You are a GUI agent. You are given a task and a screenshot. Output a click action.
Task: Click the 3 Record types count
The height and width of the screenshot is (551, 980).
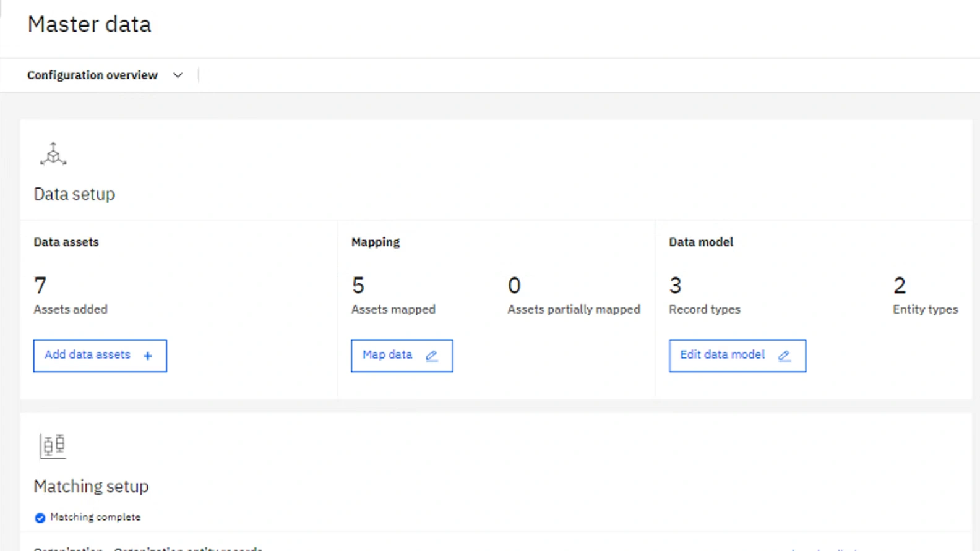[675, 286]
